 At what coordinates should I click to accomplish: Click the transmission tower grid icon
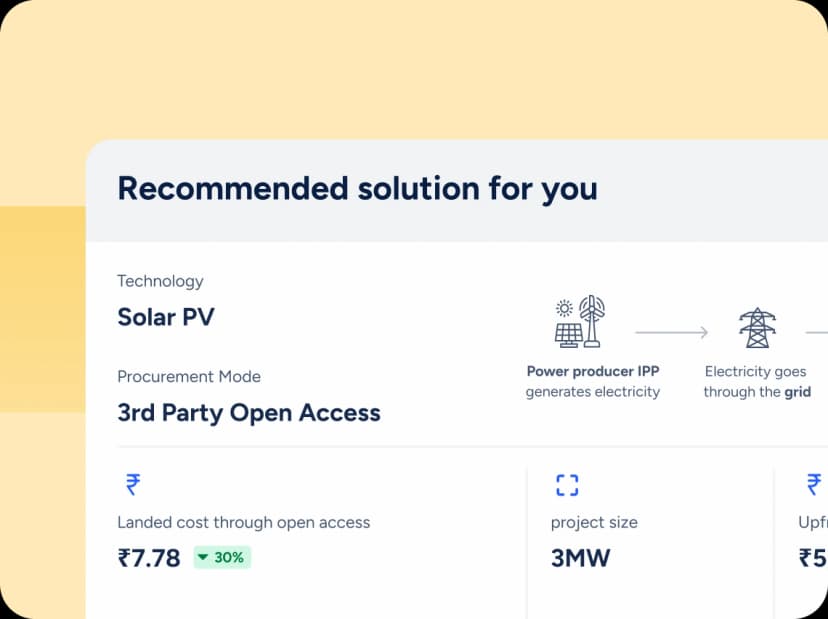757,328
